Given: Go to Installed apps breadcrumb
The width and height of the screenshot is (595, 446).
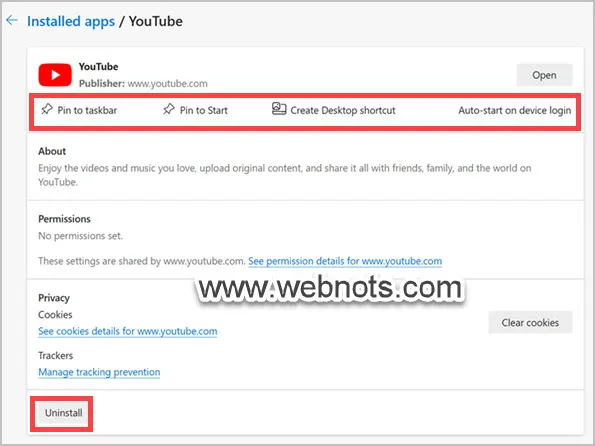Looking at the screenshot, I should 71,21.
